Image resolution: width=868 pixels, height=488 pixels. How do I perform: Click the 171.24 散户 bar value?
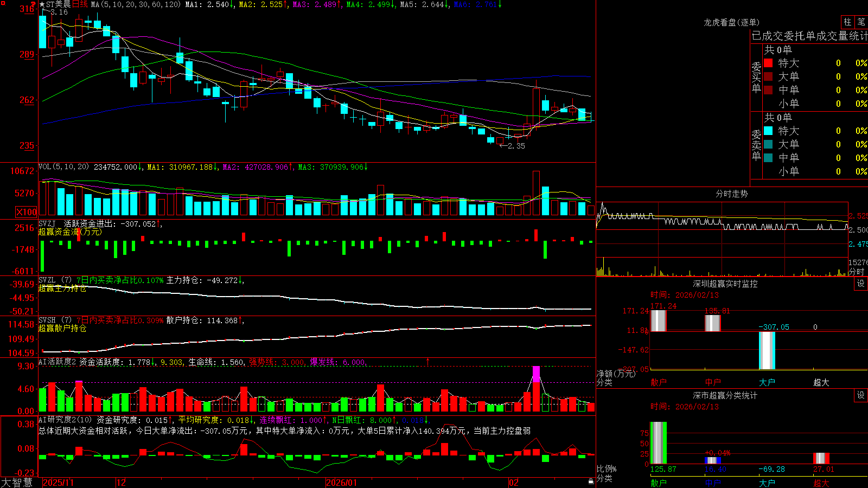[663, 306]
